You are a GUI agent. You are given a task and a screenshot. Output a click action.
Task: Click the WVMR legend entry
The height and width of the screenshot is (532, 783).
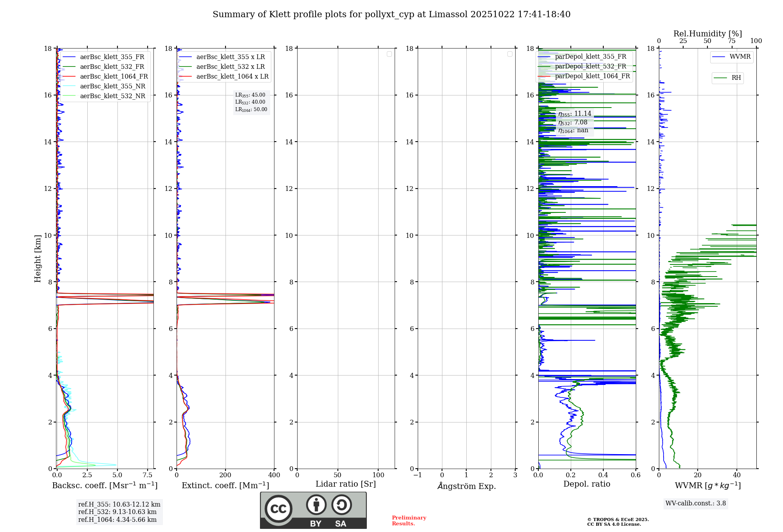pyautogui.click(x=740, y=57)
